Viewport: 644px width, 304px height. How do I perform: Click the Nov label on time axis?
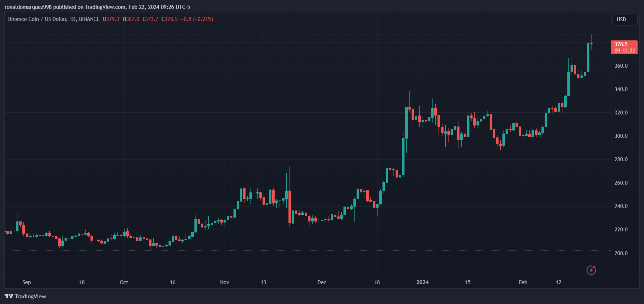(225, 282)
